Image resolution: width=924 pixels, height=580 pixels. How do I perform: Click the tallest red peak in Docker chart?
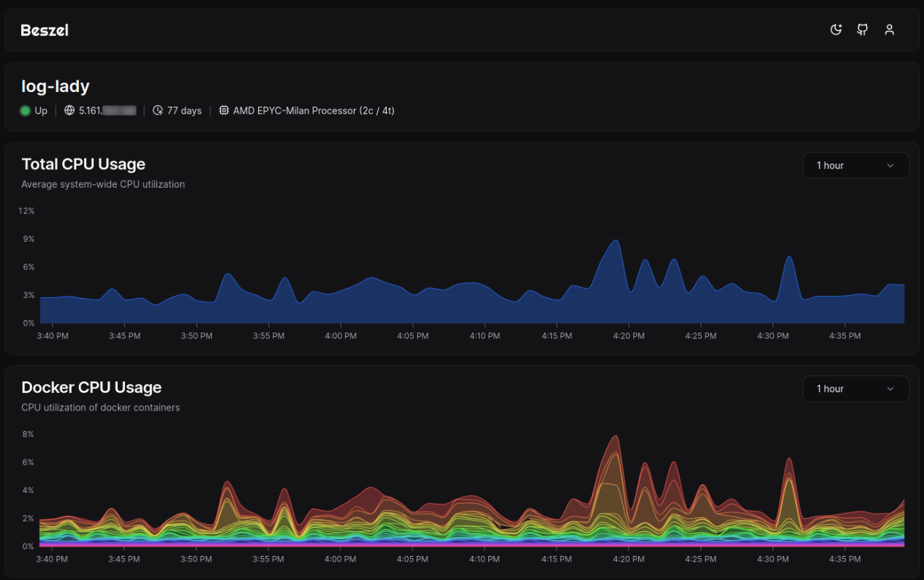pyautogui.click(x=616, y=437)
